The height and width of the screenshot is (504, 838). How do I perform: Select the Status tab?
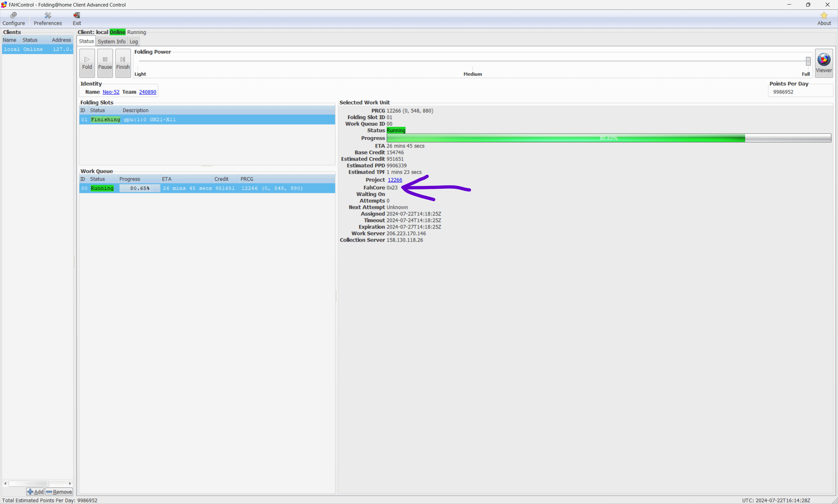86,41
